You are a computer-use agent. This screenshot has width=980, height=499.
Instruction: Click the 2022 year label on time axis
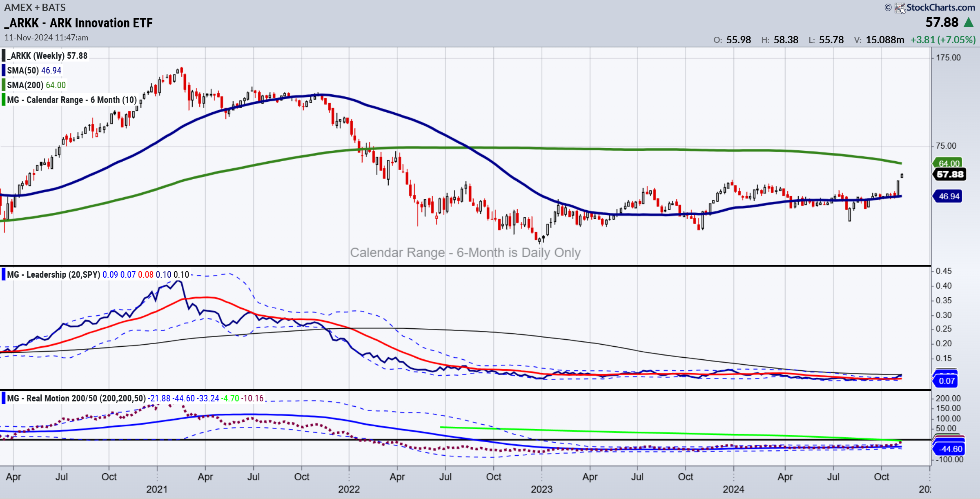tap(349, 489)
